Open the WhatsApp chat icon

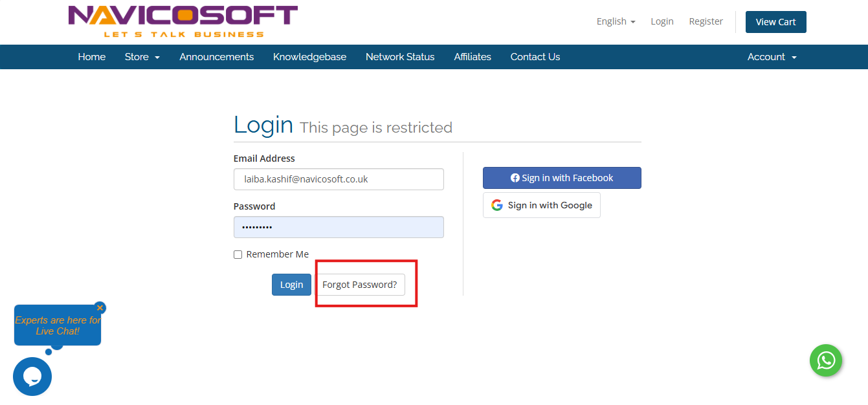tap(826, 360)
